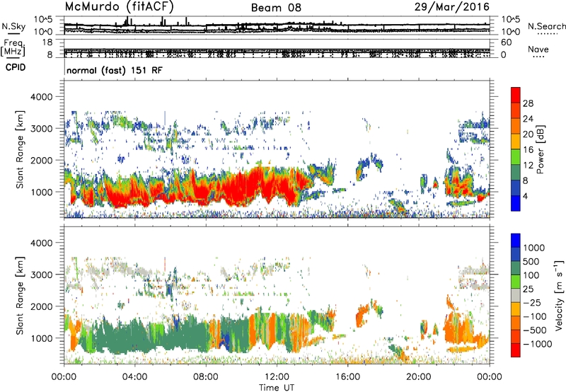Click the 'N.Sky' legend label
The height and width of the screenshot is (392, 566).
[x=13, y=26]
